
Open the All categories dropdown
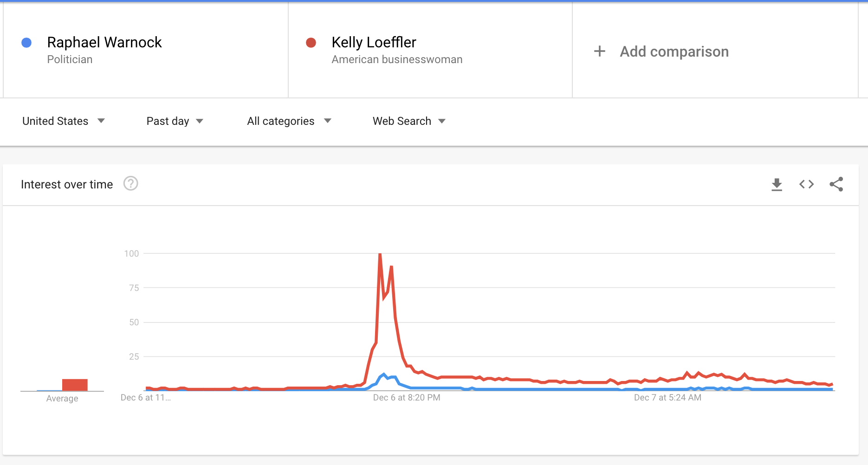click(x=289, y=121)
